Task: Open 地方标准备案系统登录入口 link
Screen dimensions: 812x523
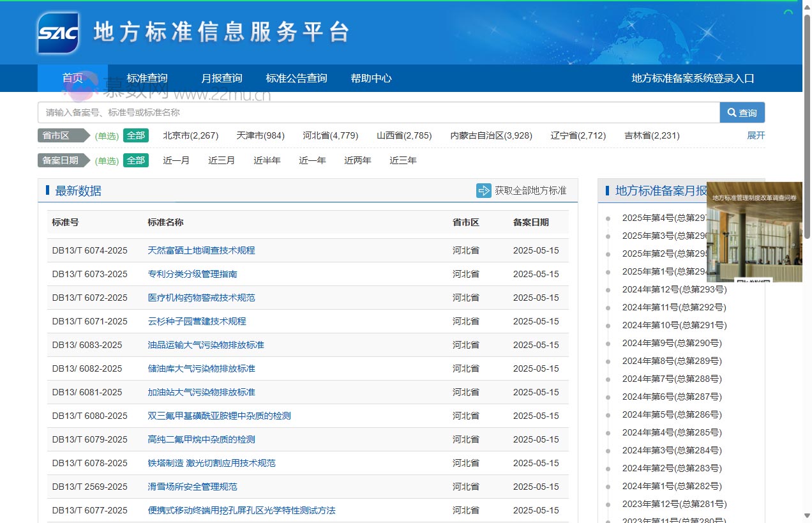Action: click(x=693, y=79)
